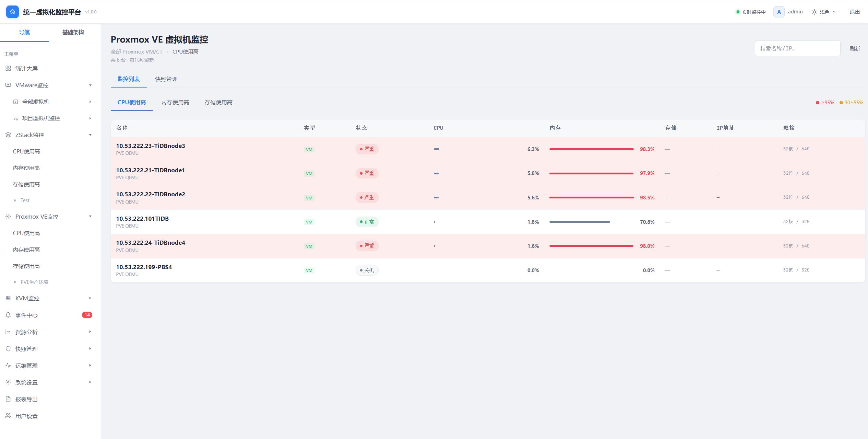This screenshot has height=439, width=868.
Task: Click the 刷新 refresh button
Action: click(855, 48)
